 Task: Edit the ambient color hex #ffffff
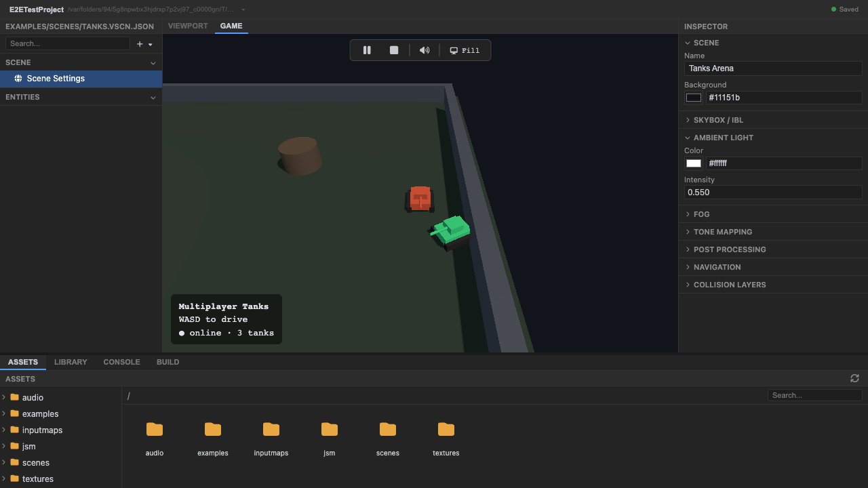(784, 163)
